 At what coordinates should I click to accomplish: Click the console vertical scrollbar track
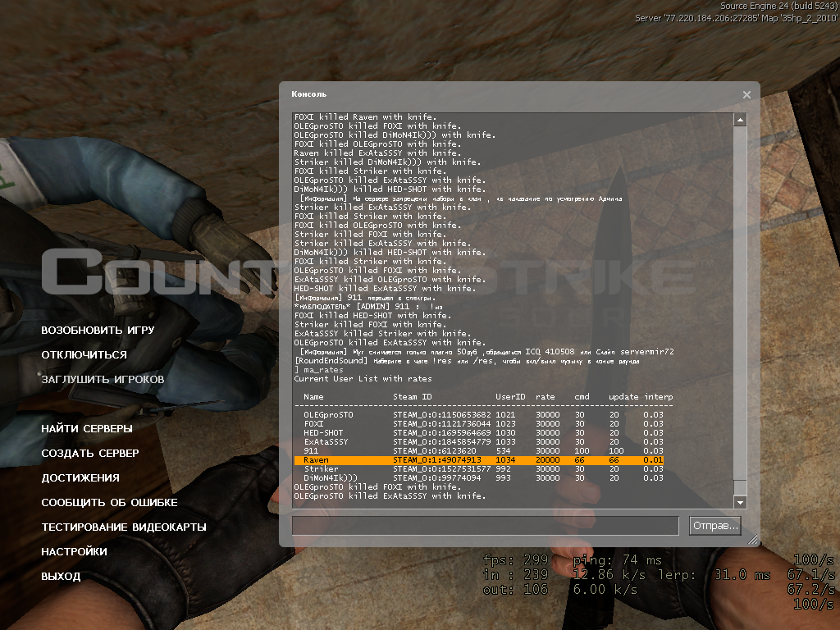click(x=740, y=311)
